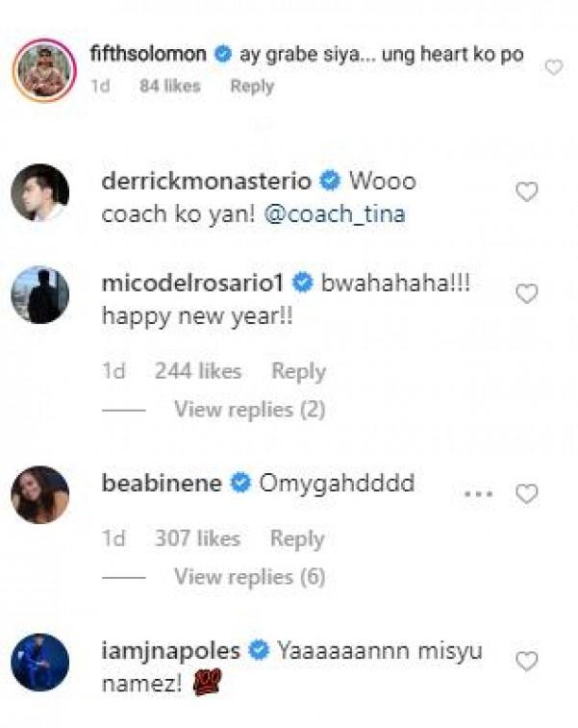578x728 pixels.
Task: View the 307 likes list
Action: 198,539
